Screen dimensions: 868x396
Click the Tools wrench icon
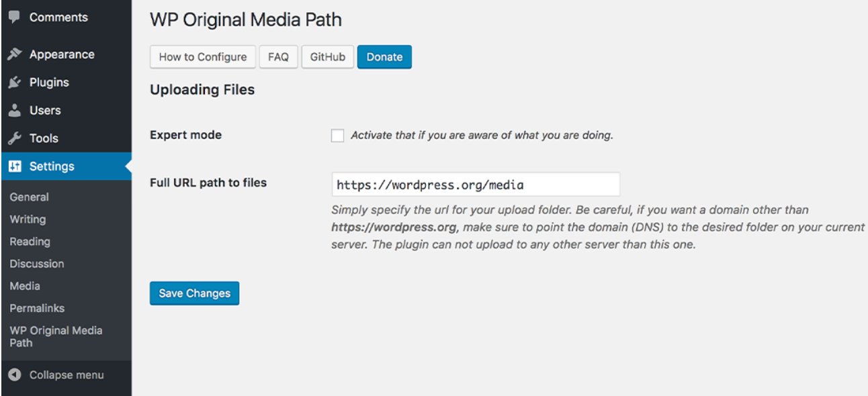(14, 139)
